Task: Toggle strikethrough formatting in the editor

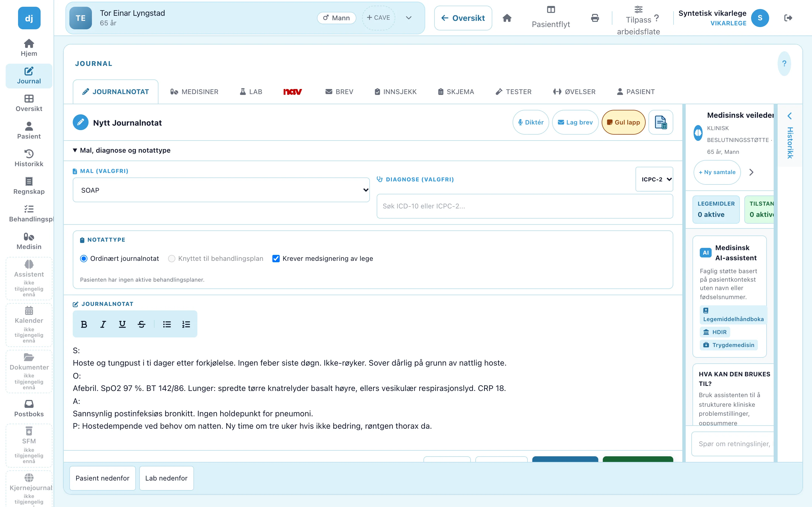Action: coord(141,324)
